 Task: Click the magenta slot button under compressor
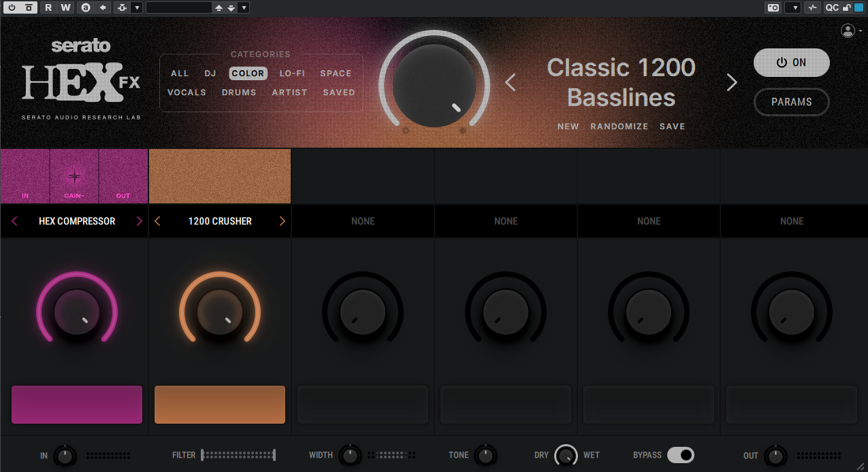[x=77, y=405]
